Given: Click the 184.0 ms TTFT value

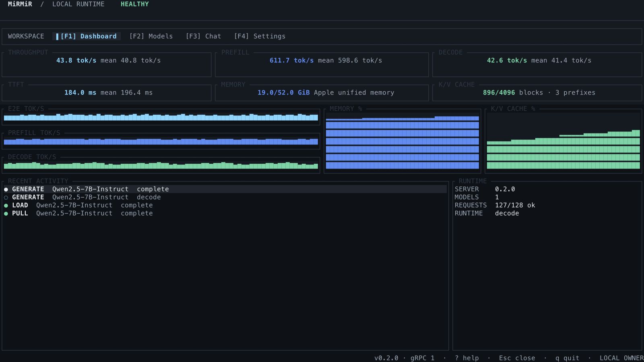Looking at the screenshot, I should pyautogui.click(x=80, y=93).
